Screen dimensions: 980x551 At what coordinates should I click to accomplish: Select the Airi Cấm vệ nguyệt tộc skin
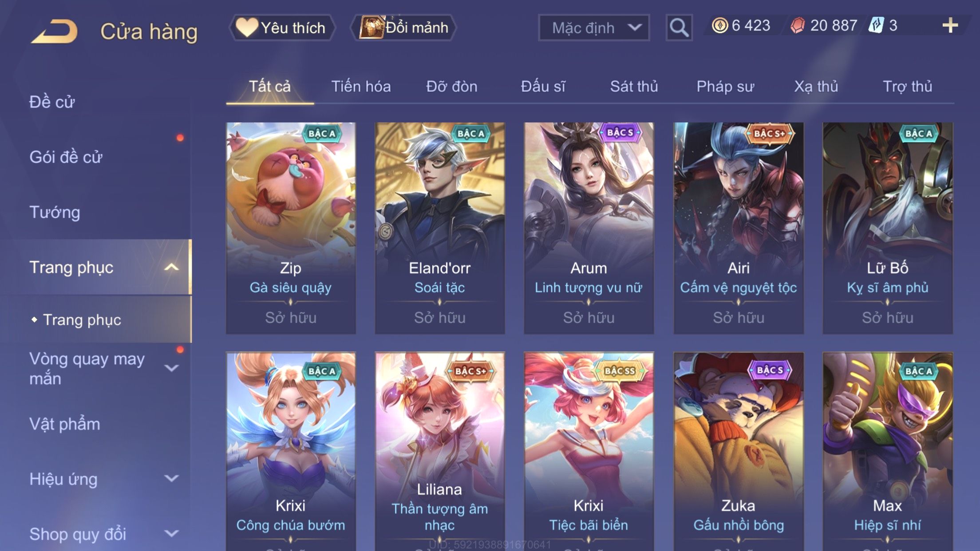coord(739,228)
